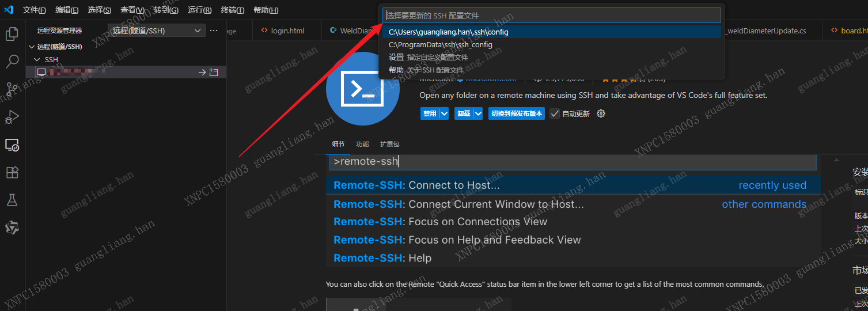Click the README command palette screenshot image
Viewport: 868px width, 311px height.
click(x=574, y=211)
